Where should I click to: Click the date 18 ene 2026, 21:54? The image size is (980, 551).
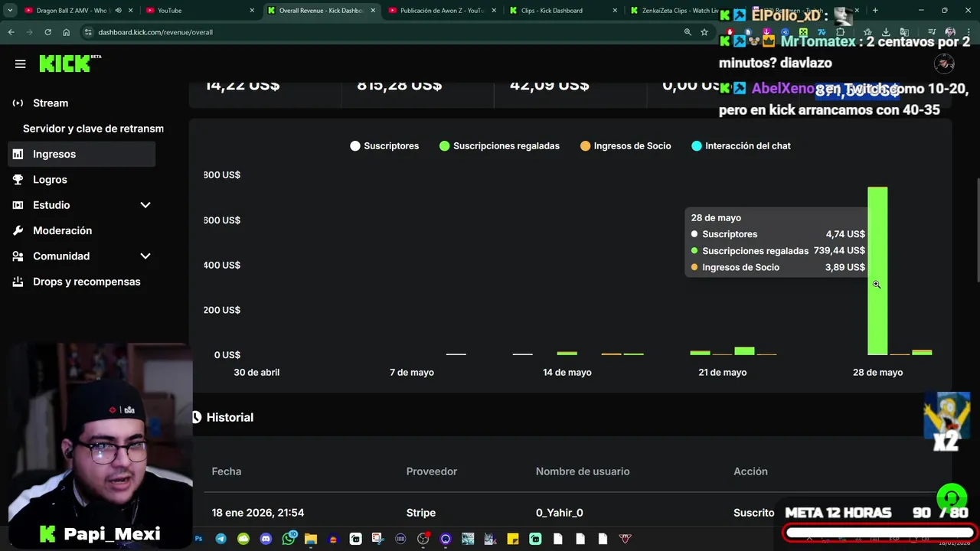[258, 513]
